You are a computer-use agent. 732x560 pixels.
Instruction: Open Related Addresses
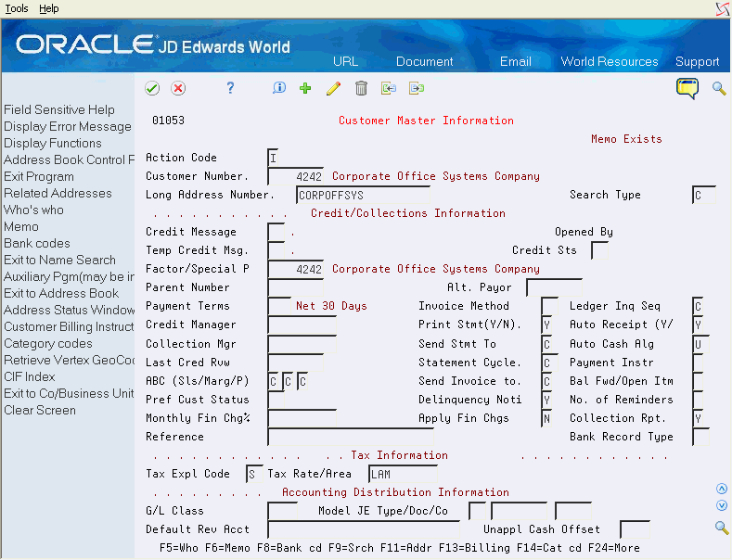(x=58, y=193)
